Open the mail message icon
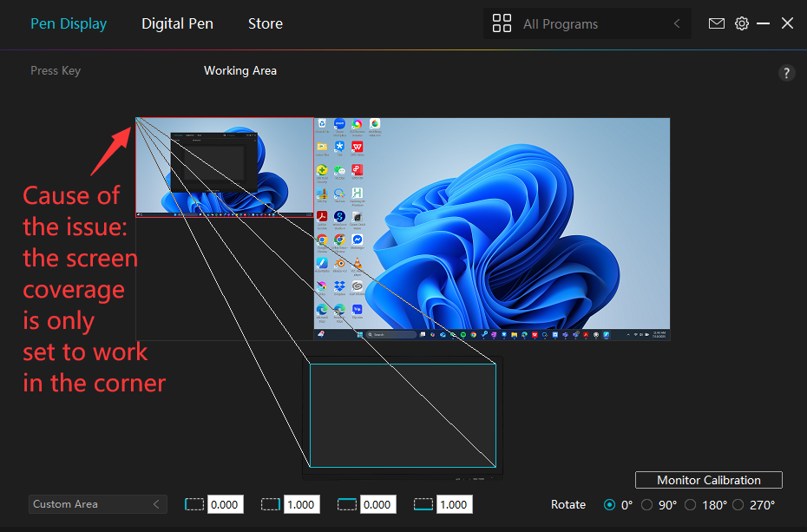 click(x=717, y=23)
